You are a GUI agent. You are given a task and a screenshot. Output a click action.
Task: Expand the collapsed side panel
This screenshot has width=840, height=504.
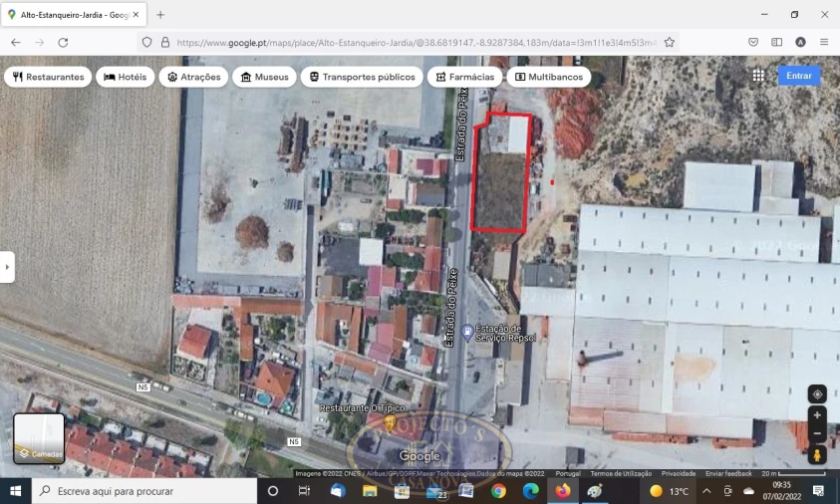click(x=7, y=267)
